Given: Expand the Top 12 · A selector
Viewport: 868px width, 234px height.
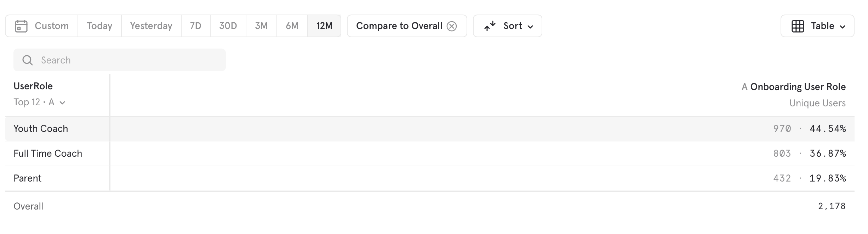Looking at the screenshot, I should tap(39, 102).
